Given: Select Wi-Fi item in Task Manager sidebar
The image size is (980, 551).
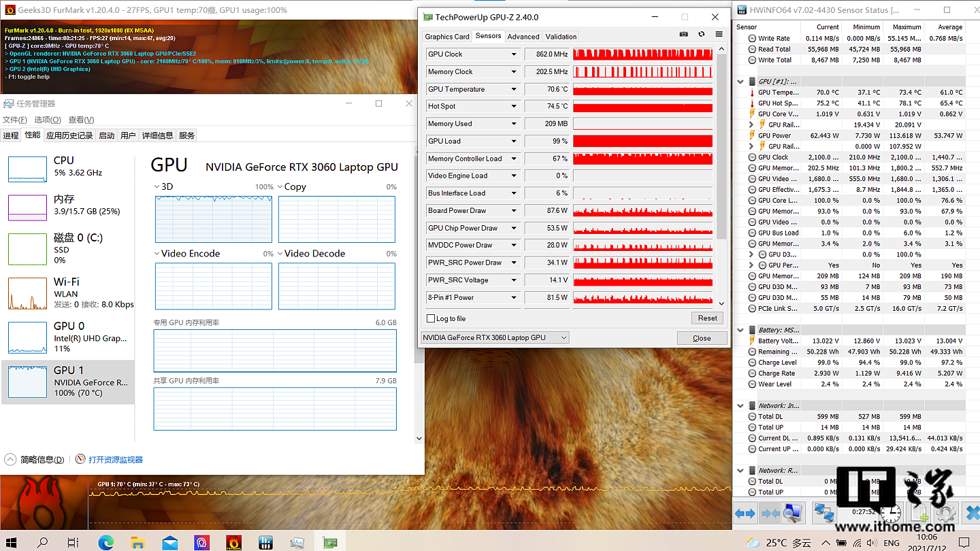Looking at the screenshot, I should pyautogui.click(x=68, y=293).
